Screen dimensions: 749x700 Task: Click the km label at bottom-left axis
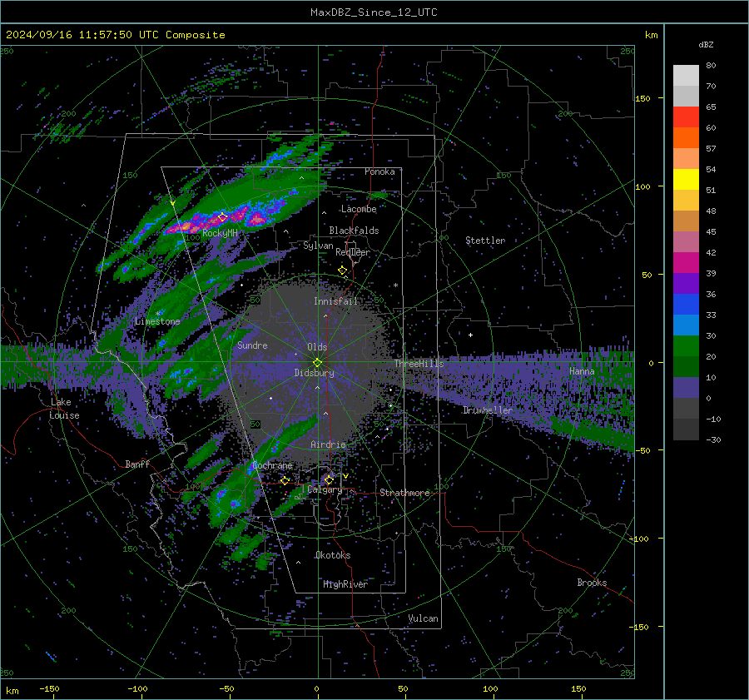point(12,691)
